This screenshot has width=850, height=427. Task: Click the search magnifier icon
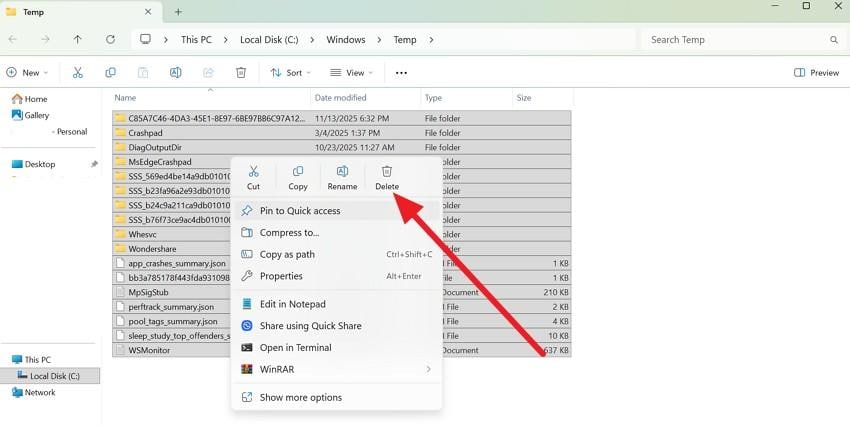point(834,40)
